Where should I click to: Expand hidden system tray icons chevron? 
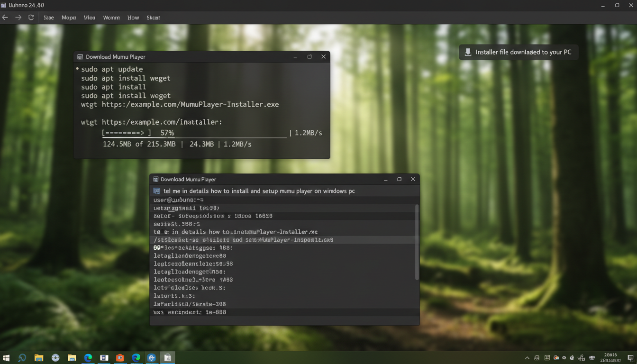click(527, 358)
